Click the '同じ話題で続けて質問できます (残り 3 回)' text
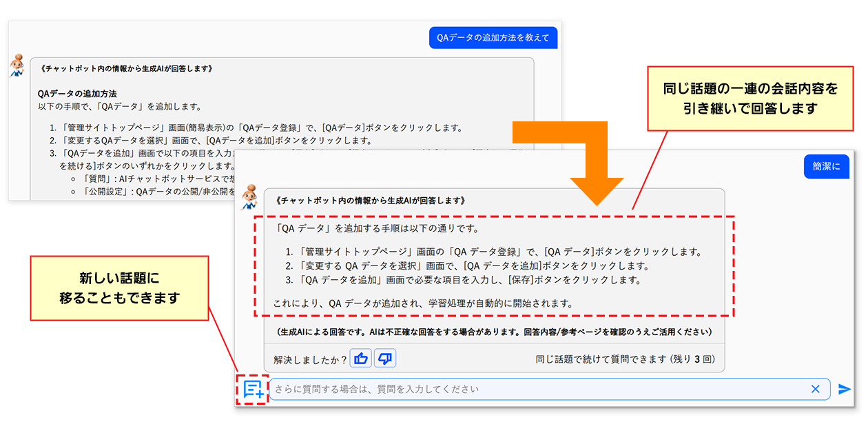The image size is (868, 422). coord(630,359)
